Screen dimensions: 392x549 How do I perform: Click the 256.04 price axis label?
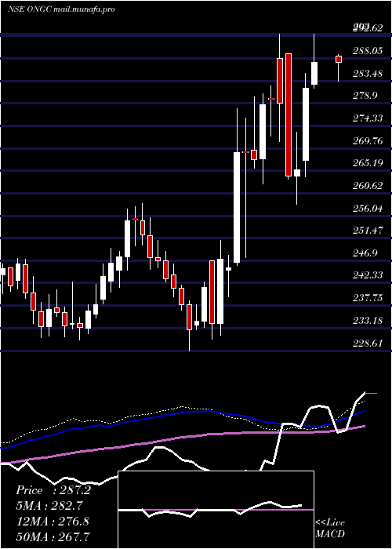(x=368, y=209)
